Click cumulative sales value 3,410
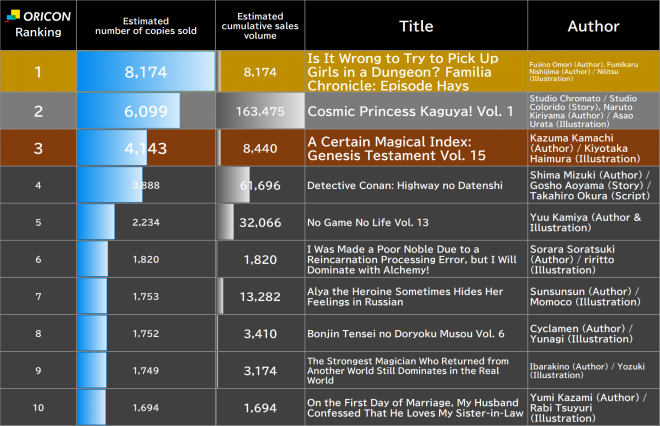660x426 pixels. coord(260,333)
